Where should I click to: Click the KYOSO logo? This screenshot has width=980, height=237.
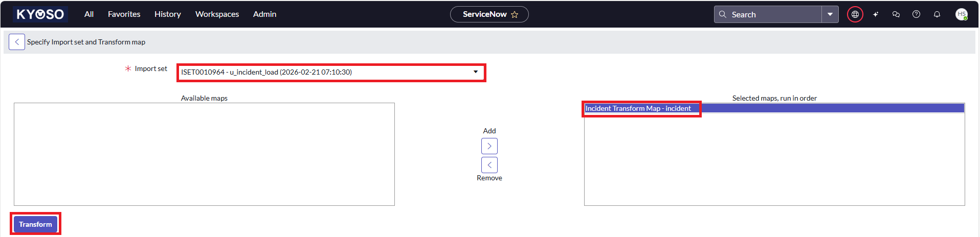(x=40, y=14)
